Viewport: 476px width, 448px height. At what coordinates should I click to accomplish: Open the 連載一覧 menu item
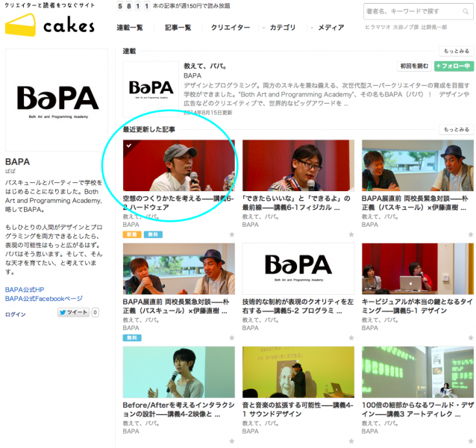pos(130,28)
